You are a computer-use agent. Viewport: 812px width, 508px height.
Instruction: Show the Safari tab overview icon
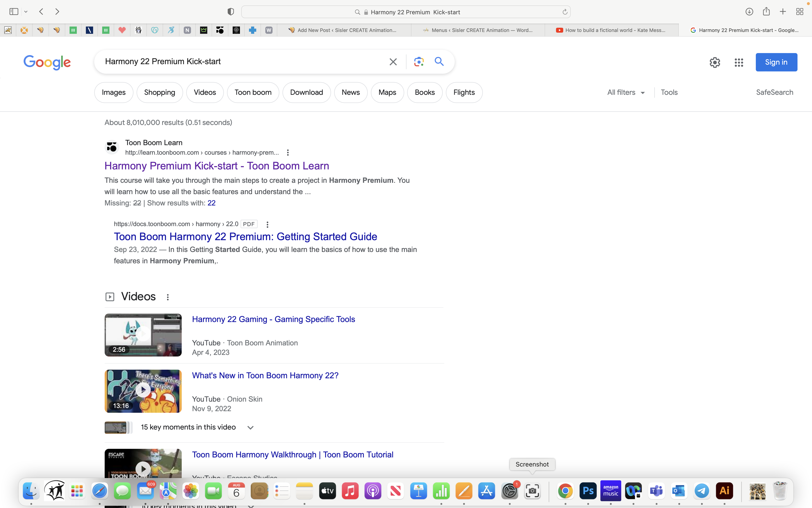[x=800, y=12]
